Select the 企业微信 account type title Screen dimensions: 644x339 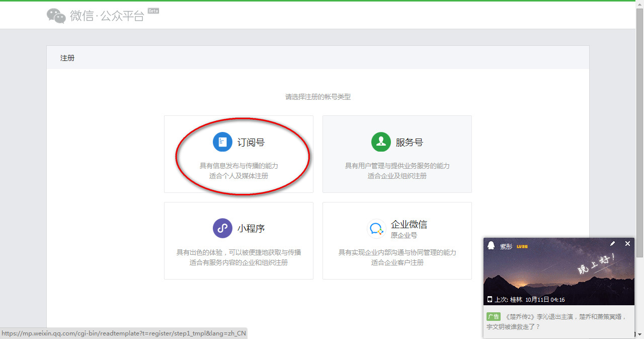tap(409, 224)
